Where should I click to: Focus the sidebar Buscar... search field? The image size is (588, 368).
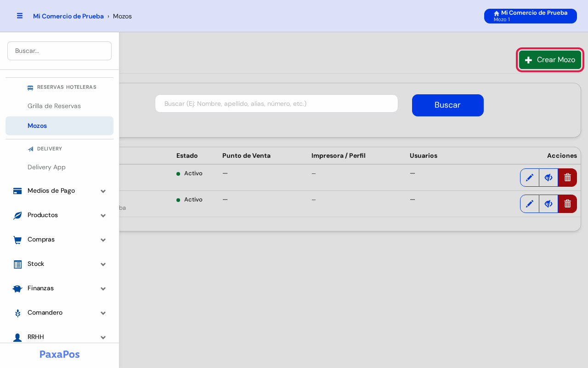click(59, 51)
